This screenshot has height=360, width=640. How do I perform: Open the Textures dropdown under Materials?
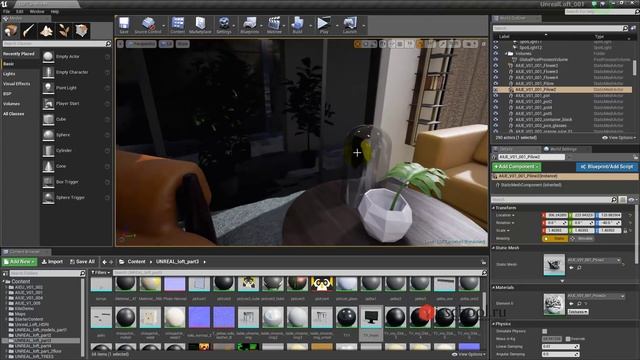point(578,311)
